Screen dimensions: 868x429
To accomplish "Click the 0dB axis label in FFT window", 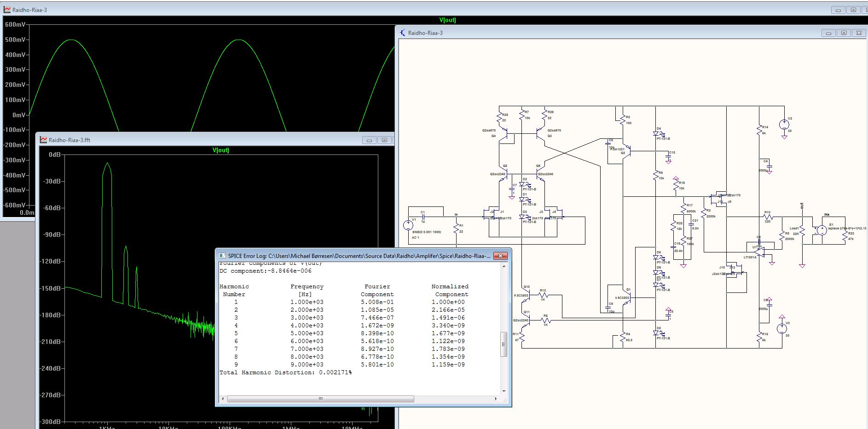I will tap(54, 154).
